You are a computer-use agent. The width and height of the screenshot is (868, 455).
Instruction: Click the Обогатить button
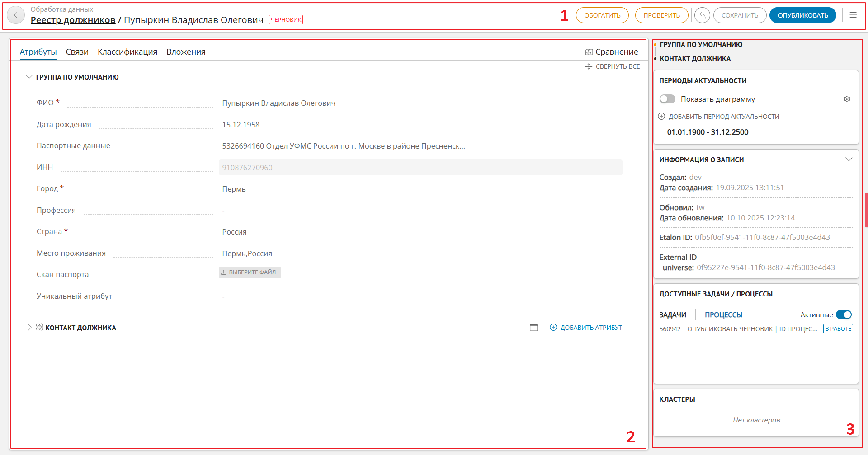click(602, 15)
